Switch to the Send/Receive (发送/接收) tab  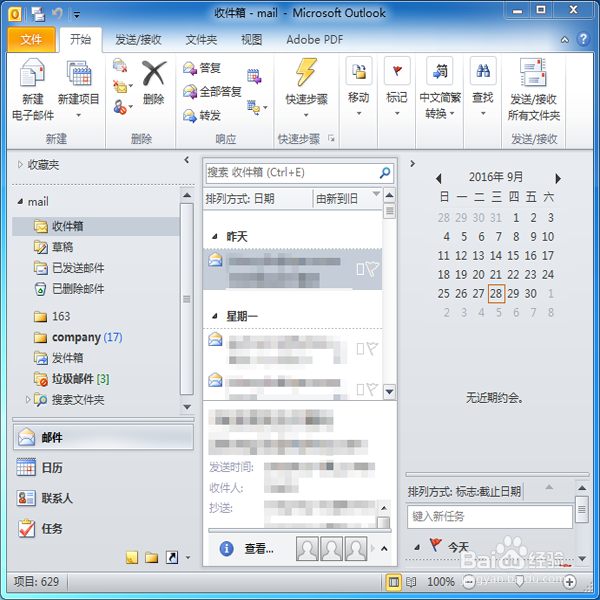click(138, 39)
